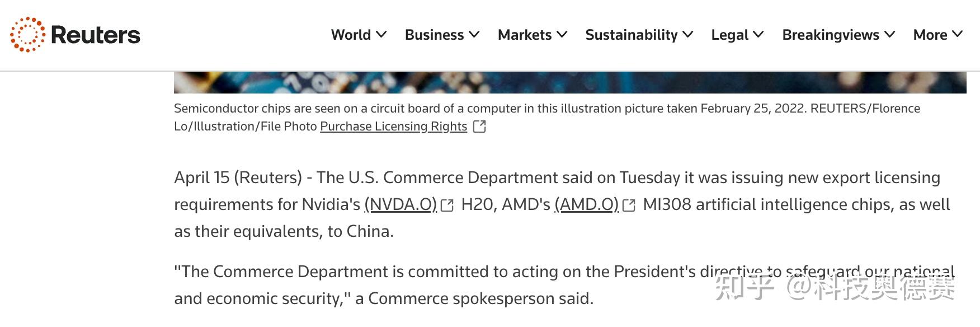Expand the Business menu chevron
Screen dimensions: 980x327
474,34
